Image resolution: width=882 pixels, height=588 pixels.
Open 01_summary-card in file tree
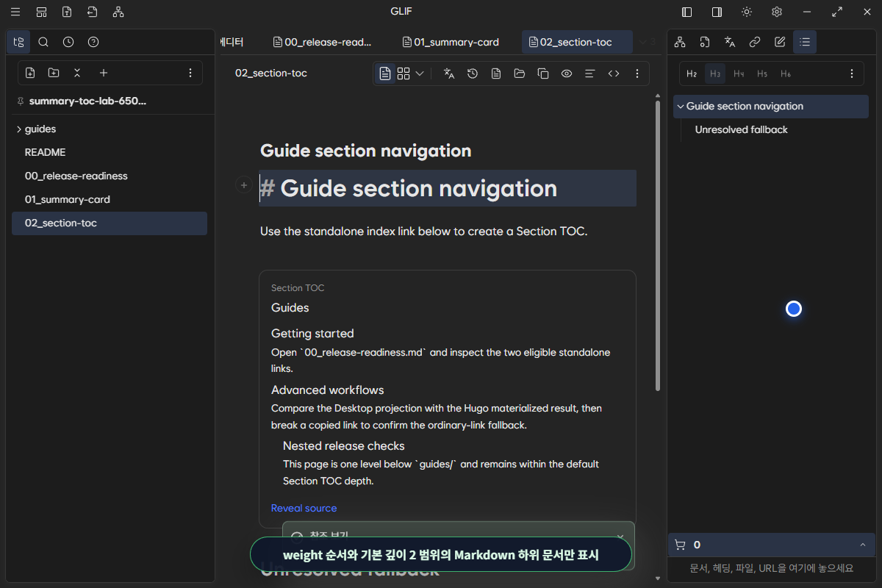pyautogui.click(x=110, y=199)
